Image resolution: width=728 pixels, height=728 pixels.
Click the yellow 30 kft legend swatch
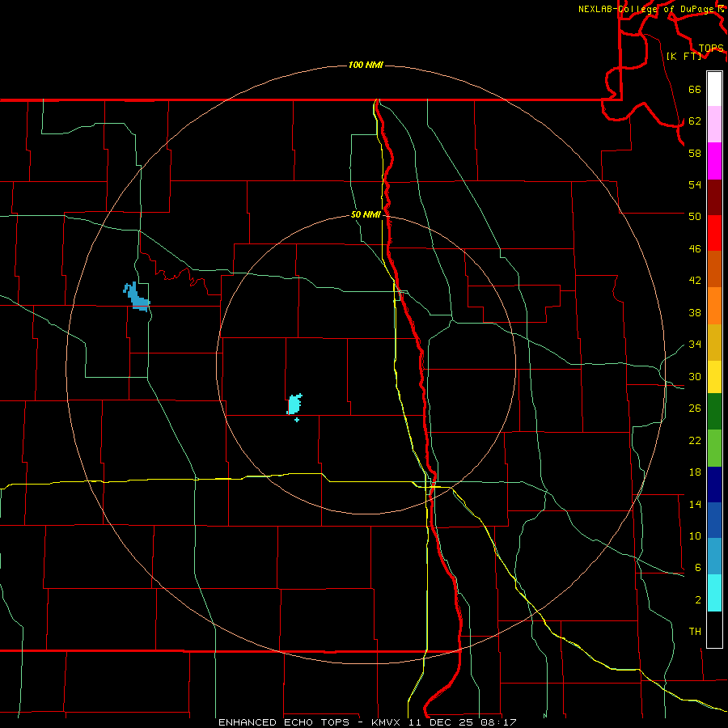714,377
